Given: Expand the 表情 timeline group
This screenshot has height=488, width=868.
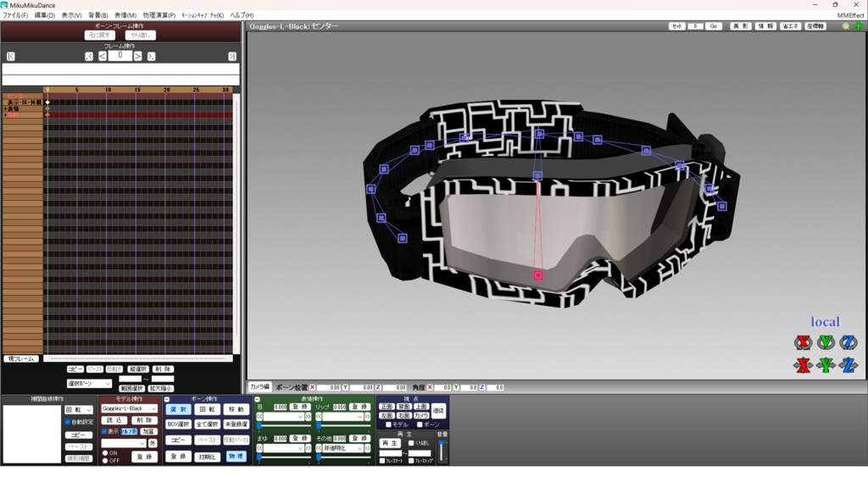Looking at the screenshot, I should click(5, 109).
